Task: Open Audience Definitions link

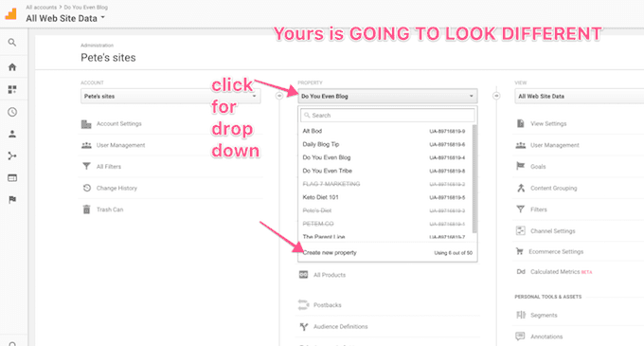Action: point(341,327)
